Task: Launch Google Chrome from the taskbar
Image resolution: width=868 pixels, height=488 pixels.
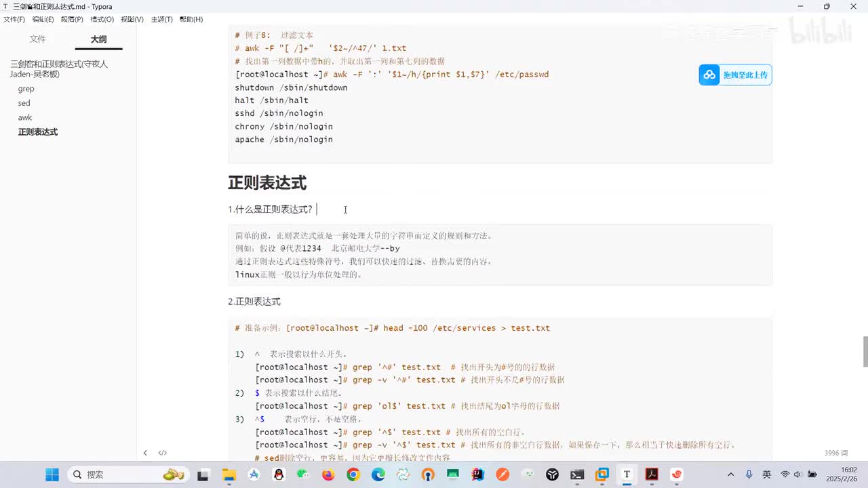Action: click(353, 474)
